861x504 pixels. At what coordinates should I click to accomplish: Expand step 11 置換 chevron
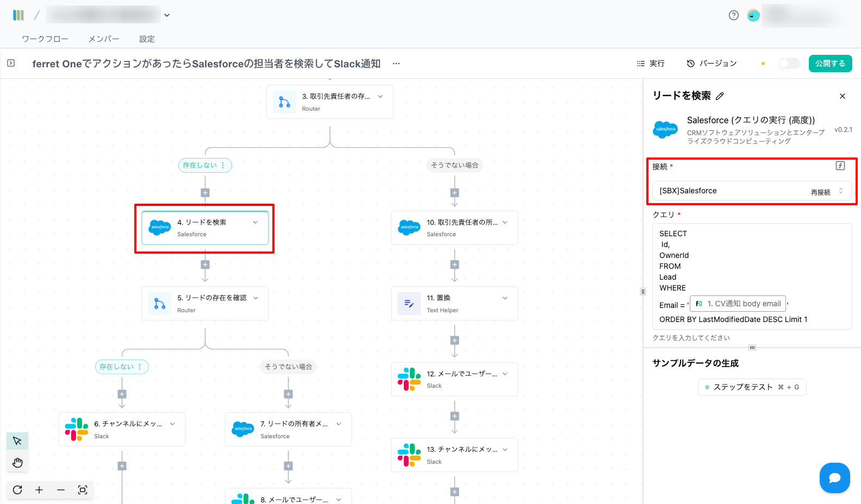(505, 298)
